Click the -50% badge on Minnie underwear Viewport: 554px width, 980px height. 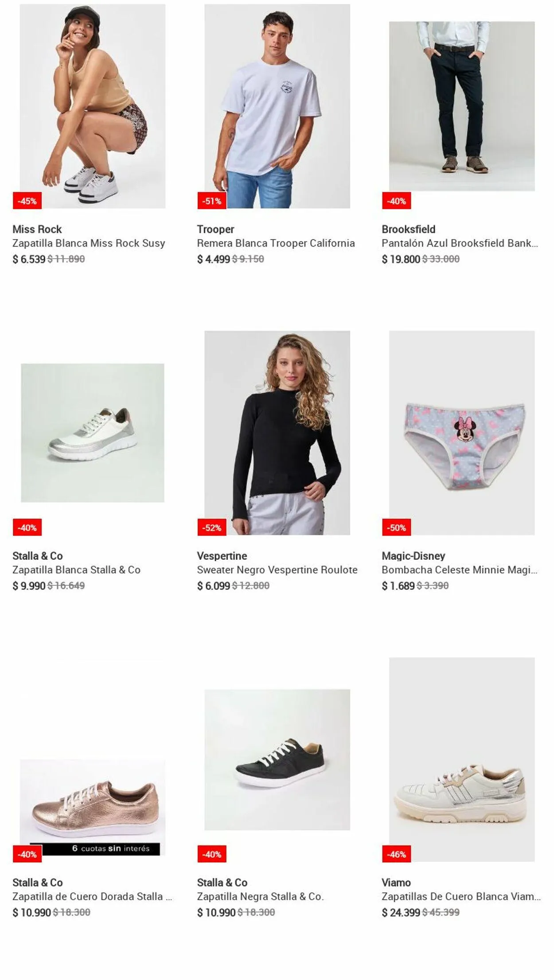(x=396, y=528)
